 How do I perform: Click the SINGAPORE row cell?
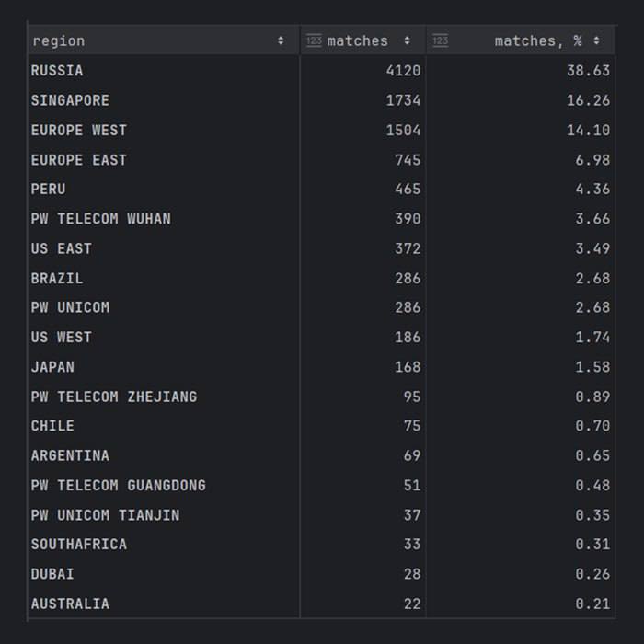pyautogui.click(x=70, y=100)
